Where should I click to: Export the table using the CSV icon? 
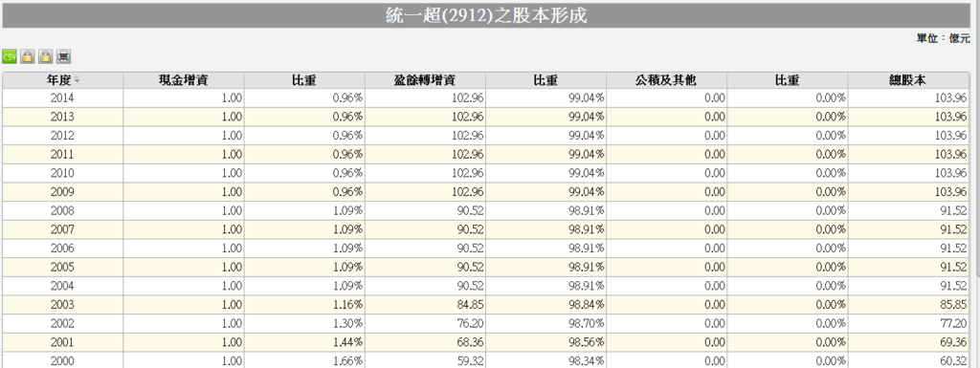[x=10, y=56]
